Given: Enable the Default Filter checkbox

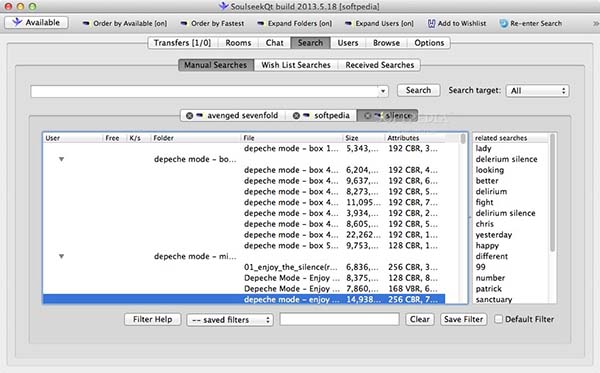Looking at the screenshot, I should [x=498, y=319].
